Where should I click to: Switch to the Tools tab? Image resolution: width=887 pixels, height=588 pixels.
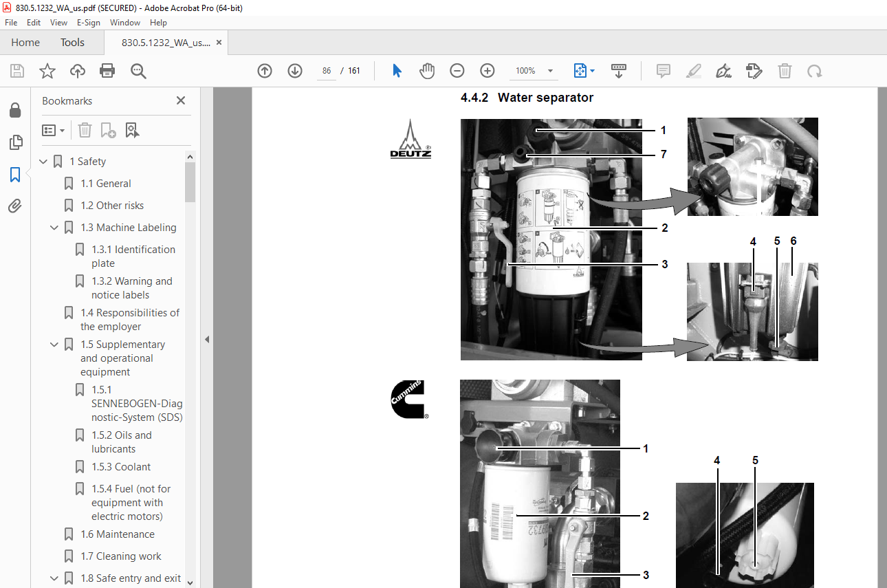(72, 43)
